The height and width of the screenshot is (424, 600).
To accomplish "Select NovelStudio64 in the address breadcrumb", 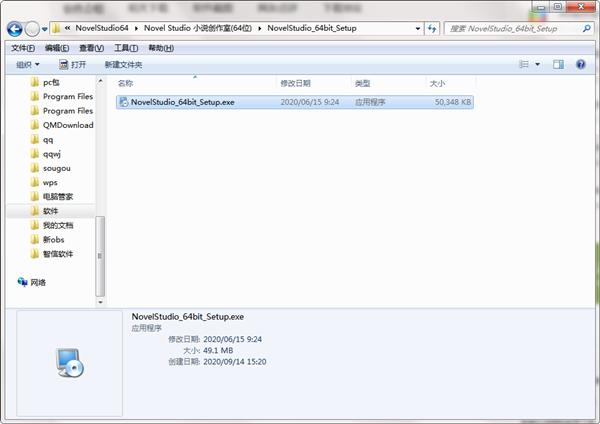I will 102,28.
